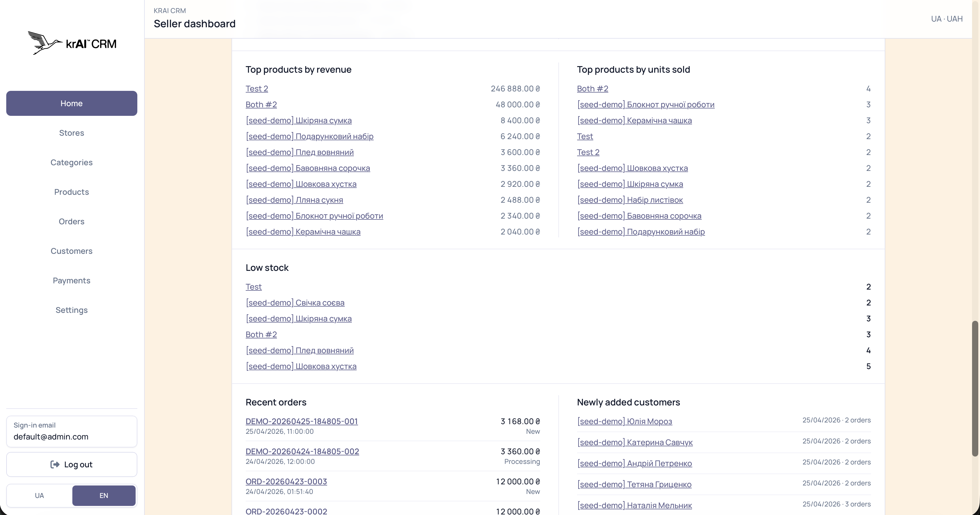Click the log out arrow icon
The height and width of the screenshot is (515, 980).
(x=55, y=464)
